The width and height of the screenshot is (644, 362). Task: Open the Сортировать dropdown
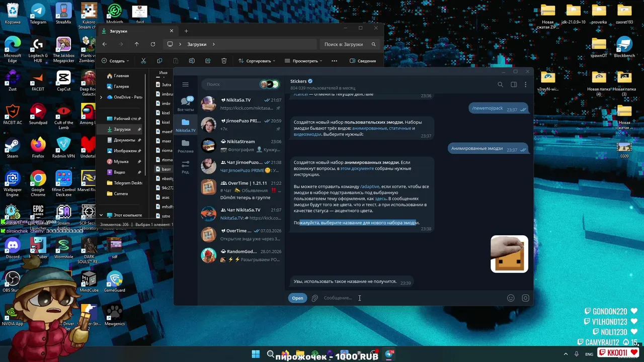pyautogui.click(x=257, y=61)
